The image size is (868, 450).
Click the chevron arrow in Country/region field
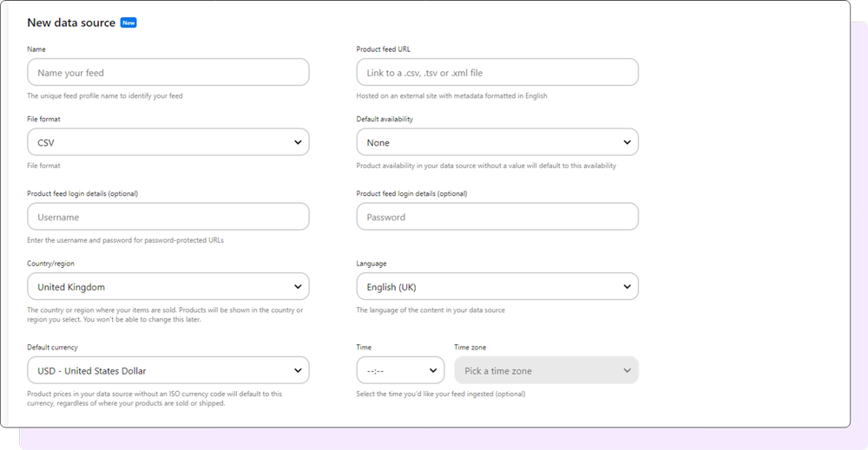coord(298,286)
